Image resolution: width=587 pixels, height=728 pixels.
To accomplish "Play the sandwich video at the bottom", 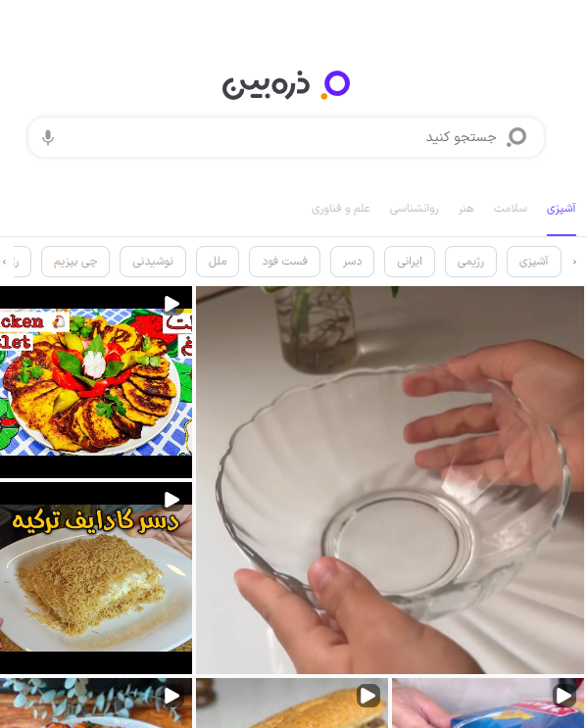I will coord(292,703).
